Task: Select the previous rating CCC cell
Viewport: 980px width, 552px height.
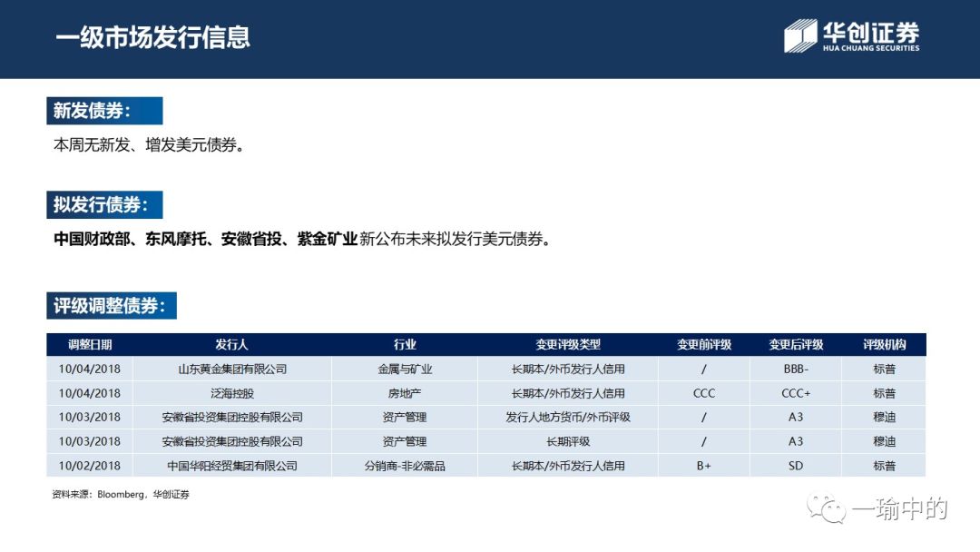Action: tap(704, 393)
